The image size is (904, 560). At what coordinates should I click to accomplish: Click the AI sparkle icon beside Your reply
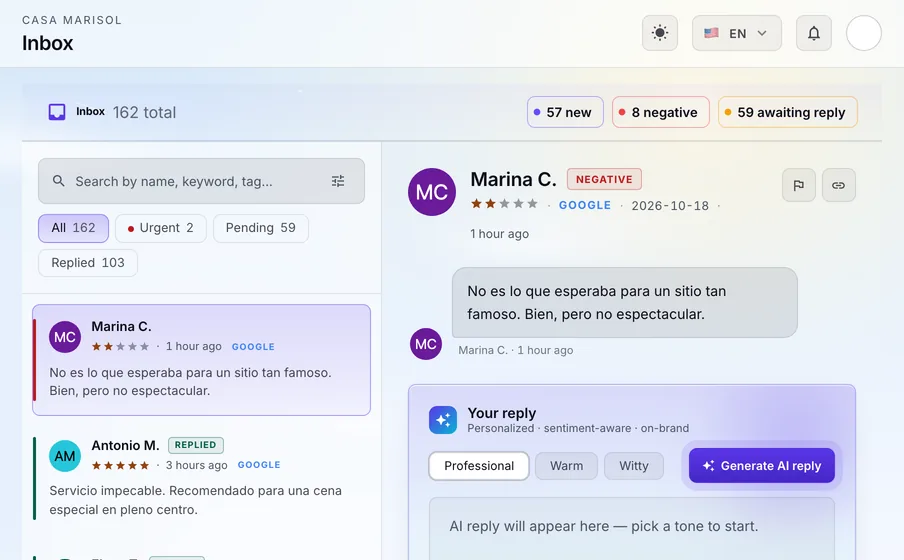[443, 420]
